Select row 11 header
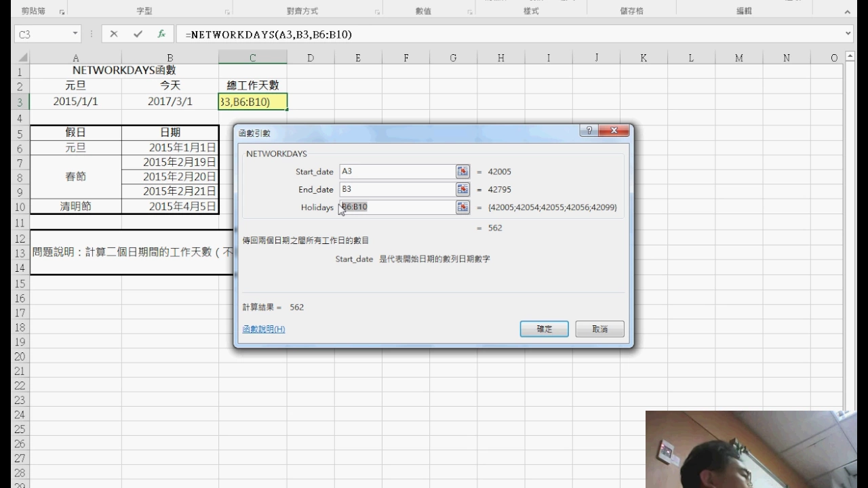Viewport: 868px width, 488px height. pos(20,222)
